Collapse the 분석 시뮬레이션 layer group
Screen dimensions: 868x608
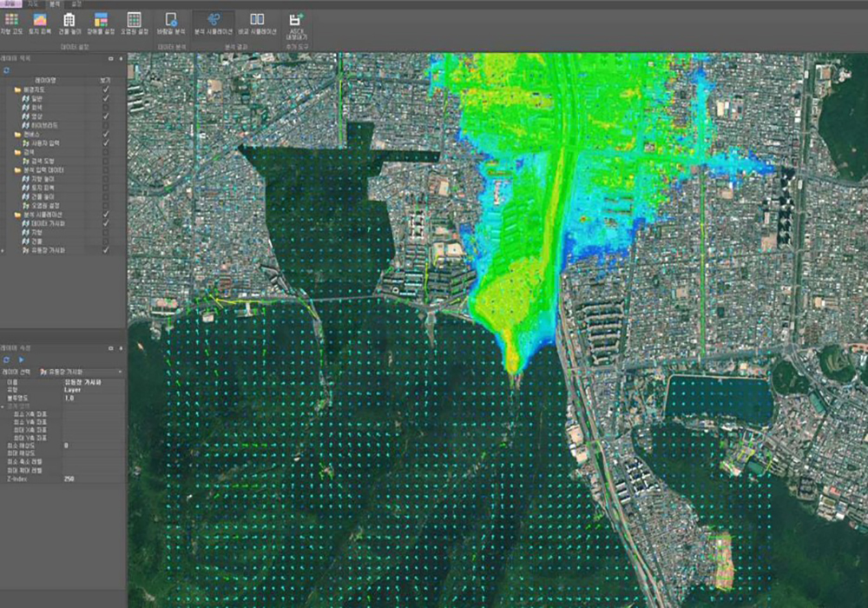[x=17, y=214]
